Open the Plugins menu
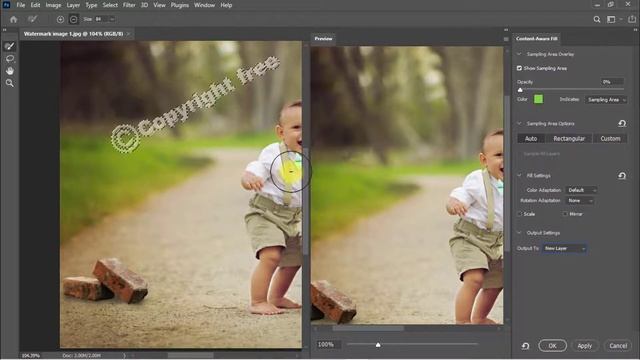The width and height of the screenshot is (640, 360). point(180,5)
